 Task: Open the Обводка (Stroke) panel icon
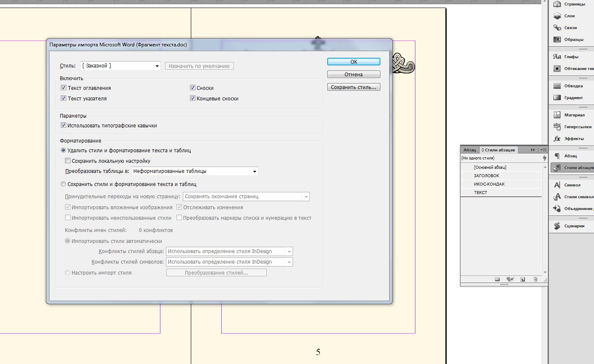point(557,86)
